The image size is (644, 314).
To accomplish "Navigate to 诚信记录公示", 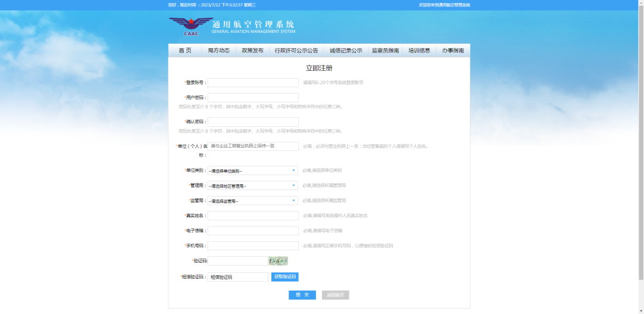I will point(346,51).
